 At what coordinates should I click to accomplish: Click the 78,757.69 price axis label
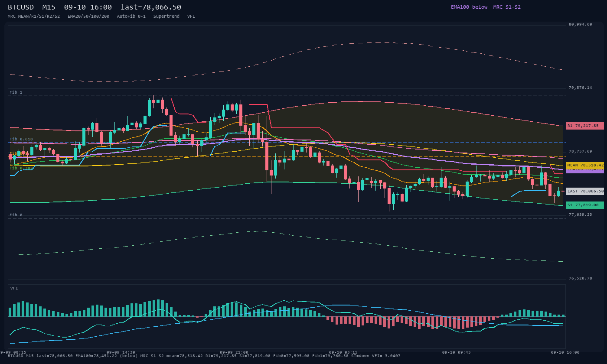click(x=580, y=151)
